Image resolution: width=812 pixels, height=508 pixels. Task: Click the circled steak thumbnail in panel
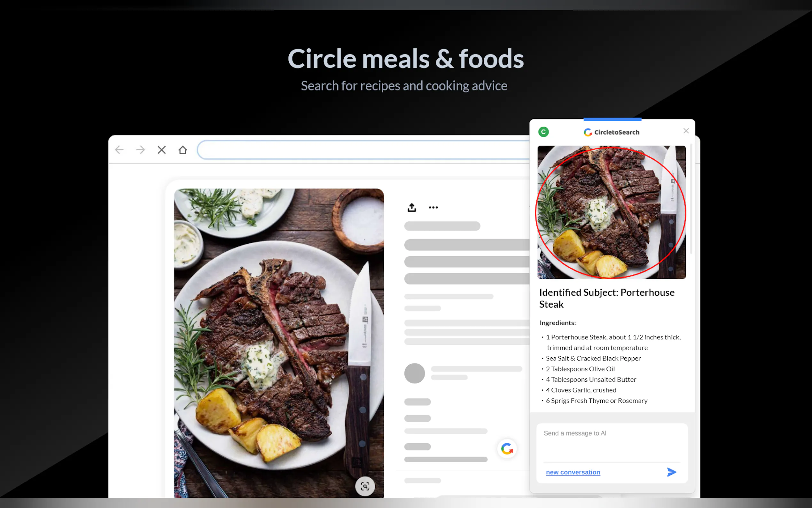coord(611,212)
